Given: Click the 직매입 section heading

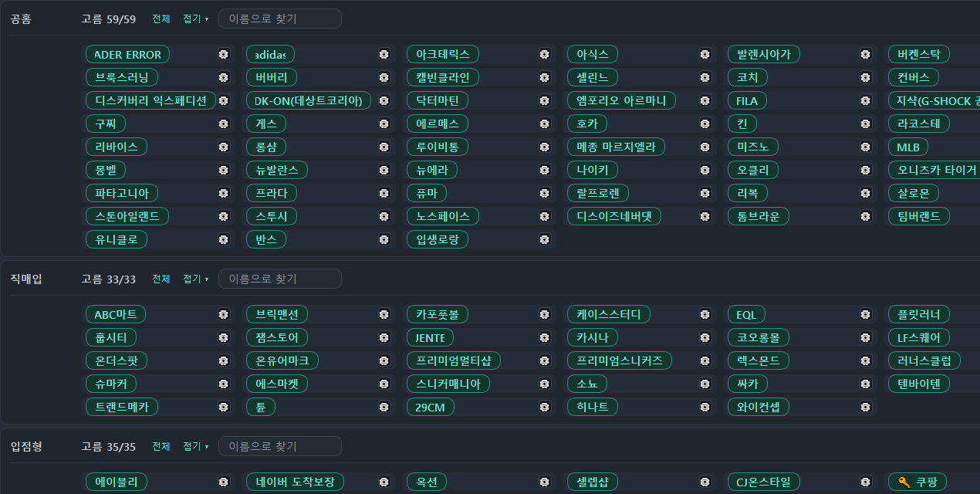Looking at the screenshot, I should [x=26, y=279].
